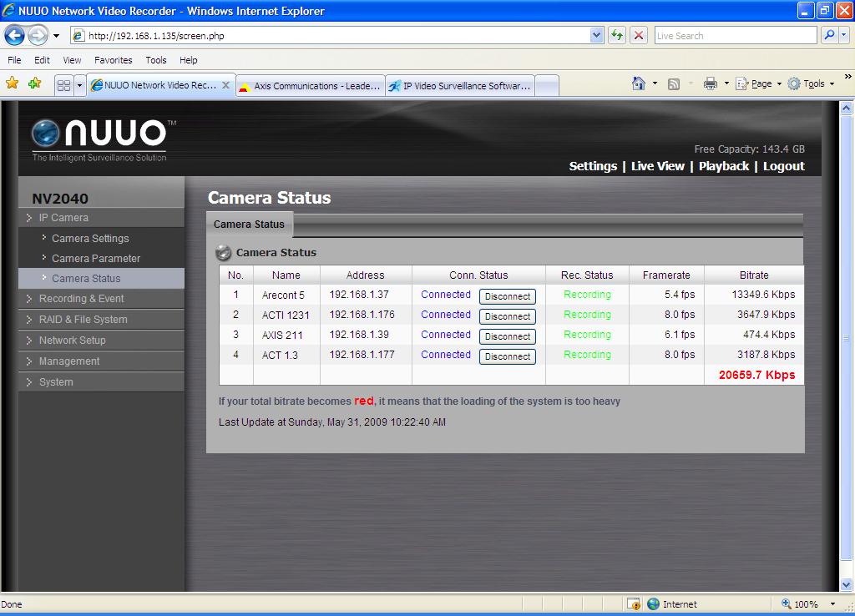
Task: Open the address bar history dropdown
Action: click(x=596, y=36)
